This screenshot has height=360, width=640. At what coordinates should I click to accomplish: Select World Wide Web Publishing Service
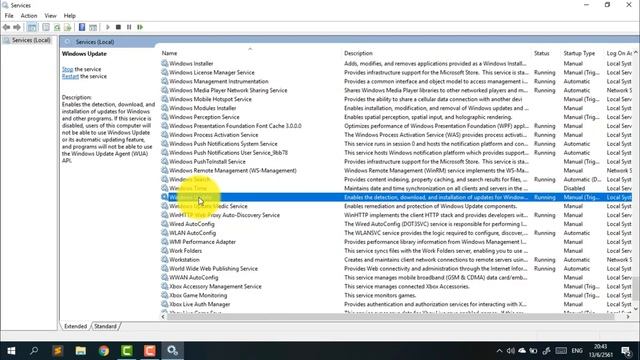[x=213, y=269]
